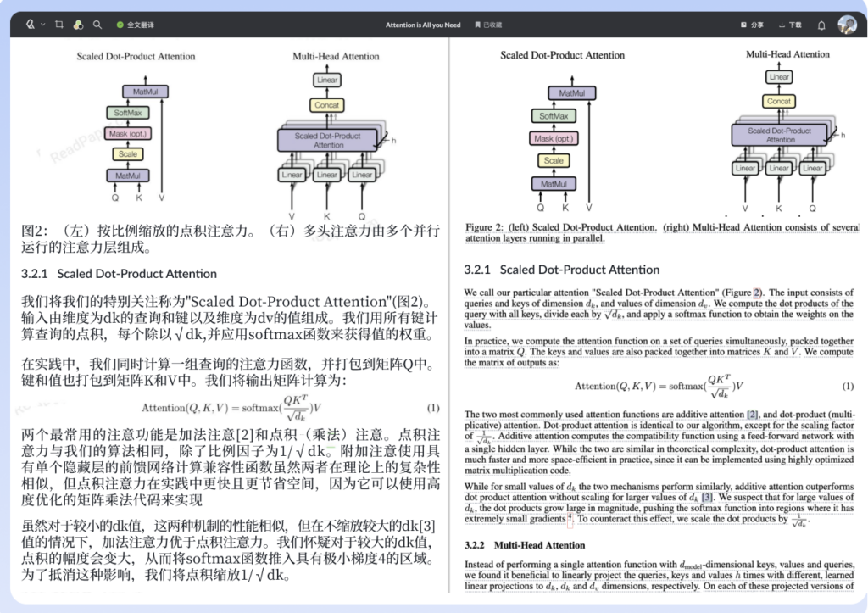868x613 pixels.
Task: Click the heading 3.2.2 Multi-Head Attention
Action: [x=525, y=545]
